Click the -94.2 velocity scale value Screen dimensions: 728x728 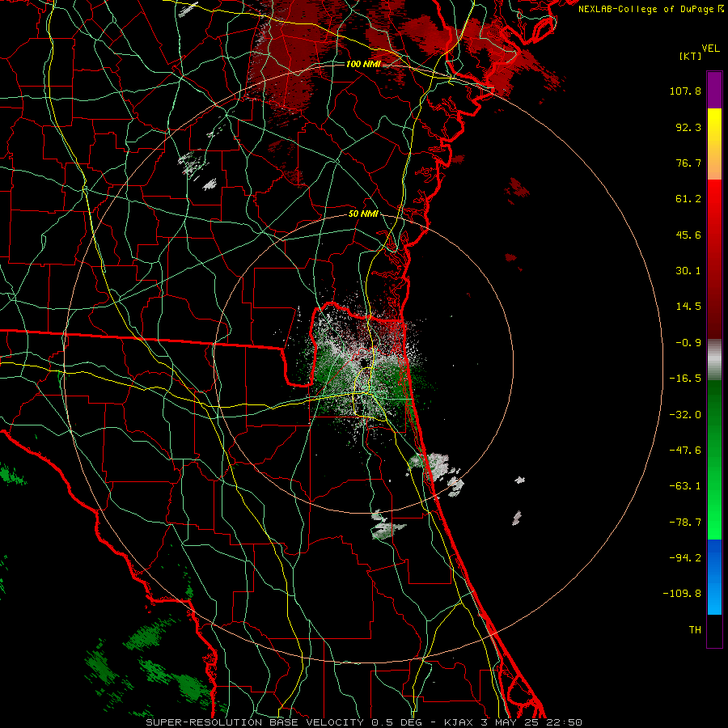[685, 558]
